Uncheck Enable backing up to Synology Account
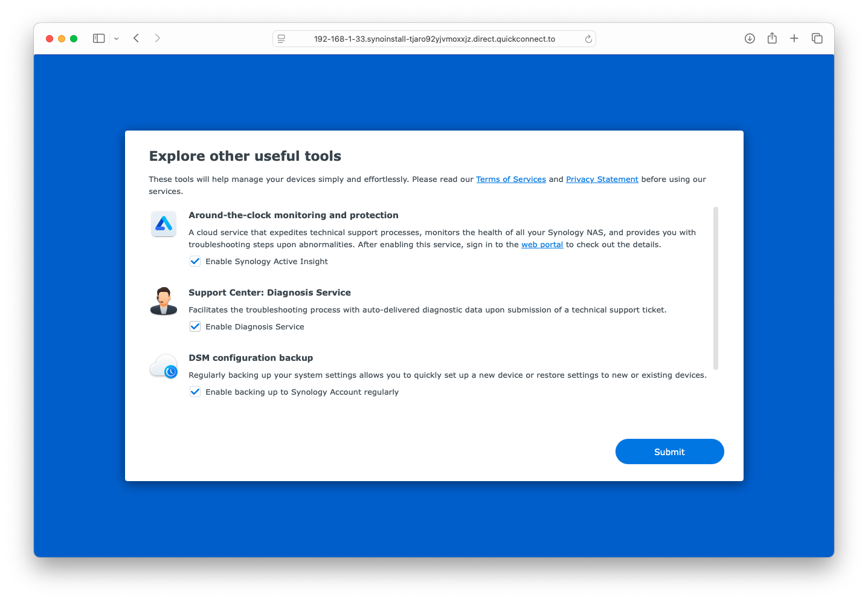The height and width of the screenshot is (602, 868). (195, 392)
